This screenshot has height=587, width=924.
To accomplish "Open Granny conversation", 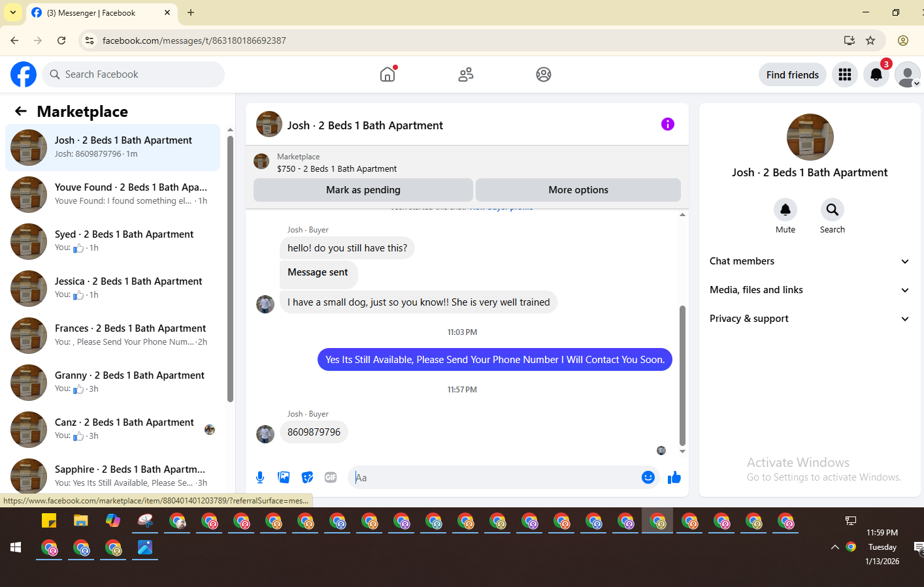I will click(112, 383).
